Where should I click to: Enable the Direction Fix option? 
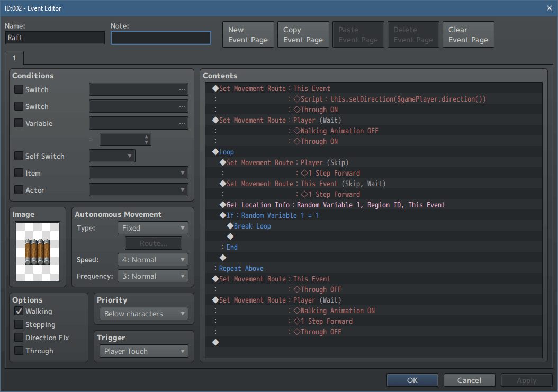19,337
